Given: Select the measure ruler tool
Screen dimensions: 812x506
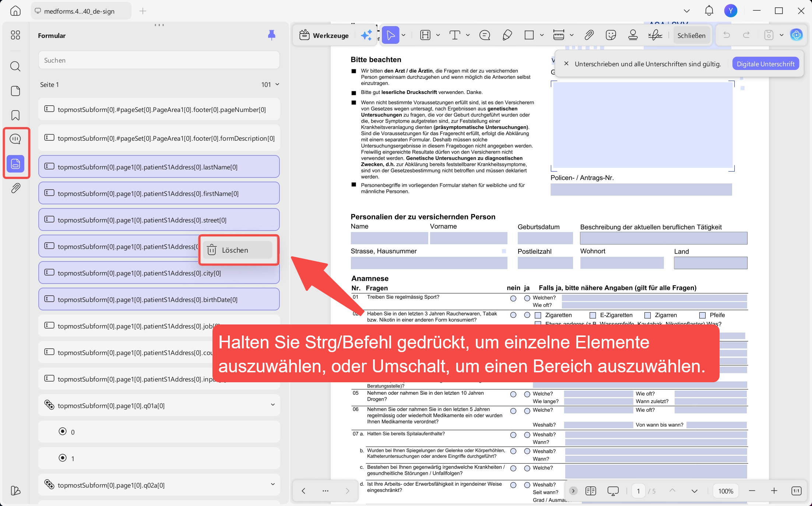Looking at the screenshot, I should point(559,35).
